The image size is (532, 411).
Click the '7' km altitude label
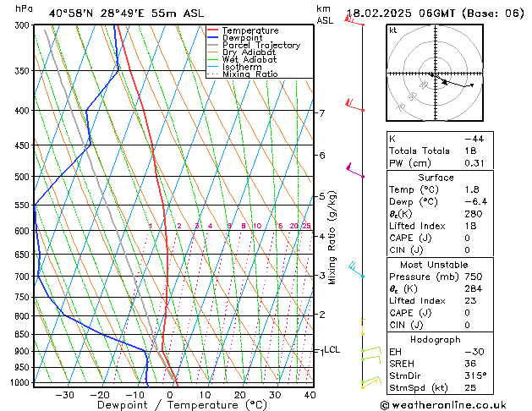[321, 113]
